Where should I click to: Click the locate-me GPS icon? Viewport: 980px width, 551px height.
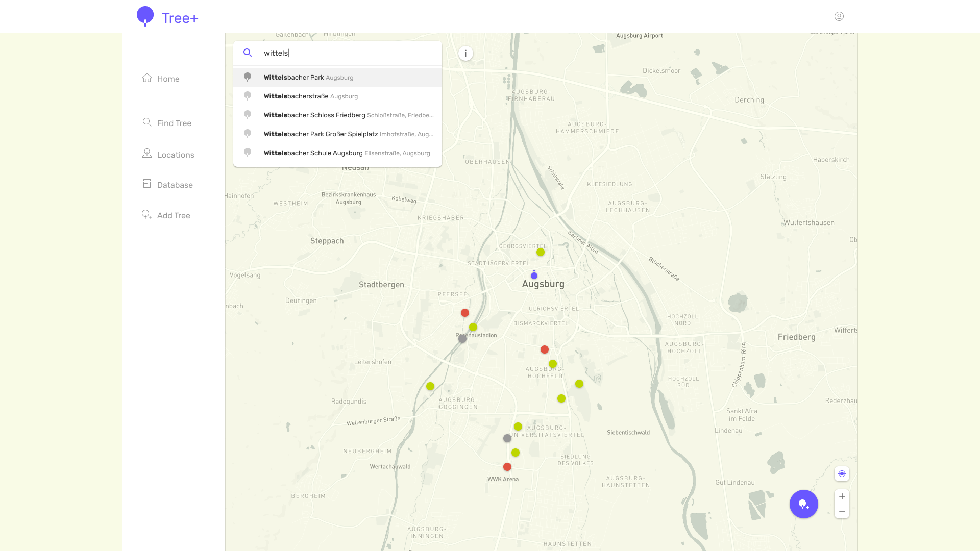[842, 473]
